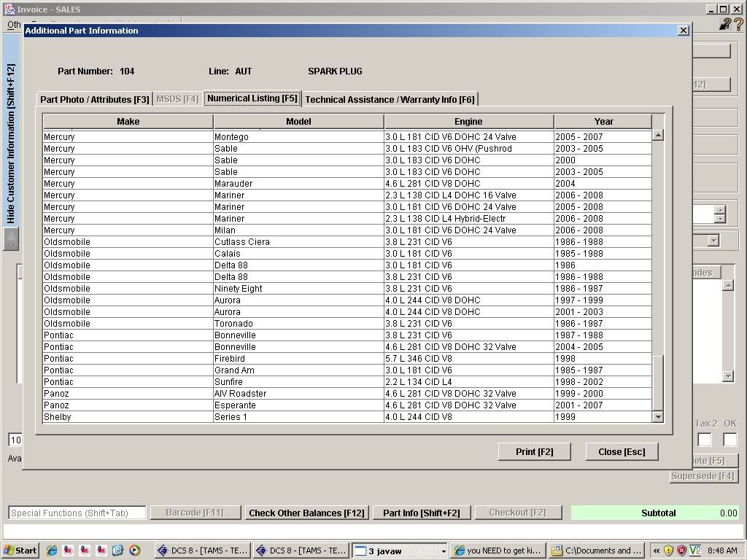This screenshot has height=560, width=747.
Task: Open Part Photo / Attributes [F3] tab
Action: [x=94, y=99]
